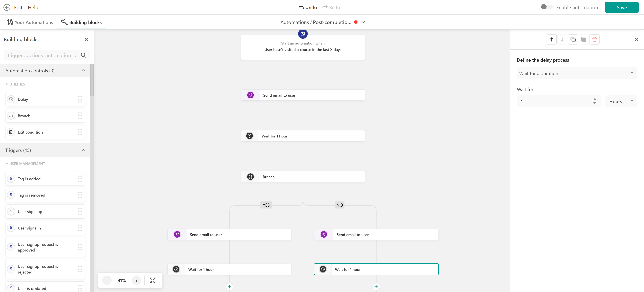This screenshot has height=292, width=644.
Task: Zoom in with the plus icon
Action: pyautogui.click(x=137, y=280)
